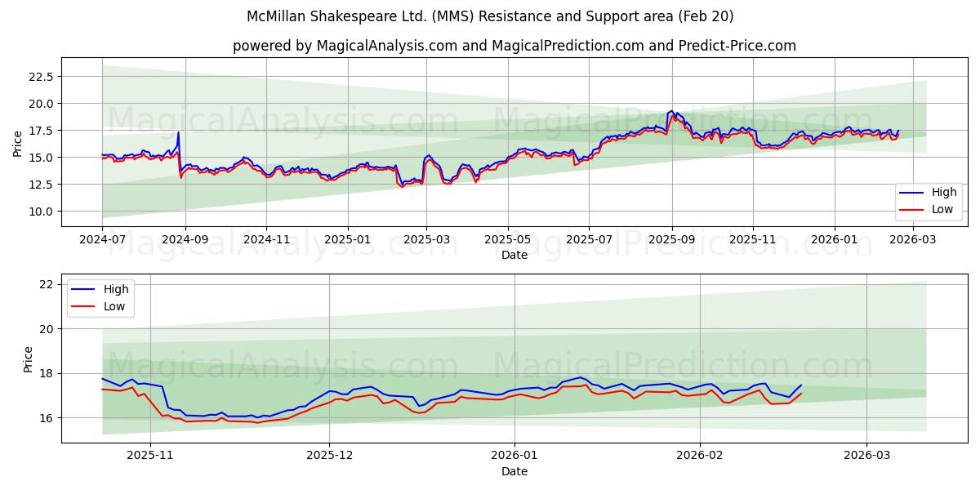This screenshot has width=980, height=490.
Task: Click the 2026-03 tick label on bottom chart
Action: (x=867, y=457)
